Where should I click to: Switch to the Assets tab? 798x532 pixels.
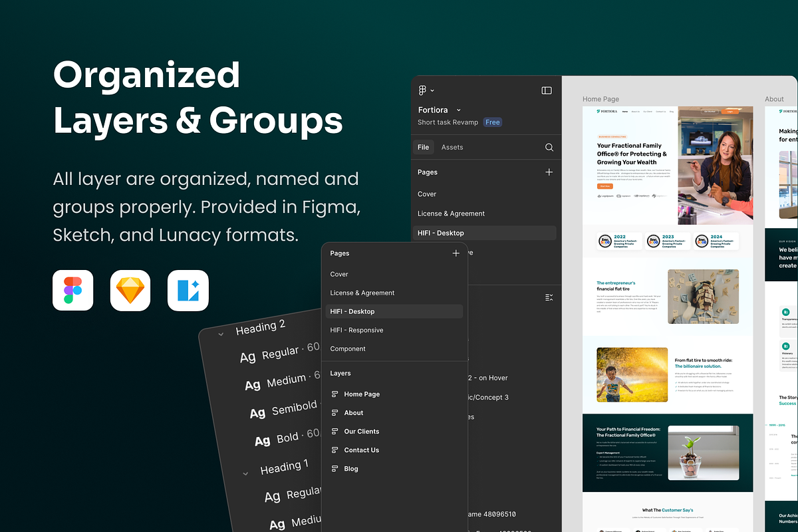pyautogui.click(x=452, y=147)
